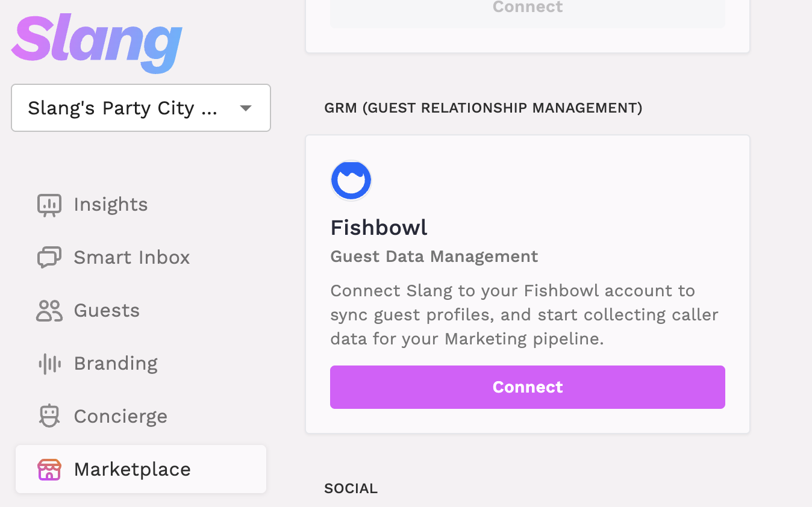Click the Marketplace storefront icon

point(49,470)
